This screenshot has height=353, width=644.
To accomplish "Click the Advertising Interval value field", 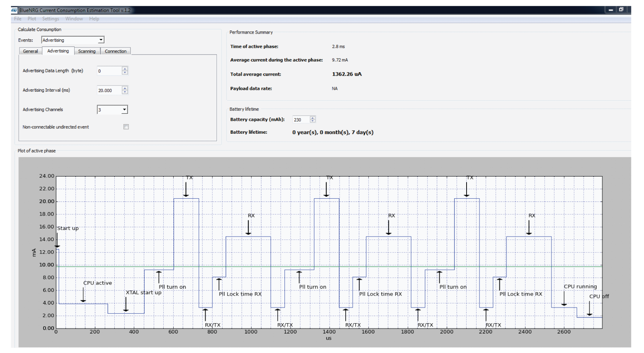I will pyautogui.click(x=109, y=91).
